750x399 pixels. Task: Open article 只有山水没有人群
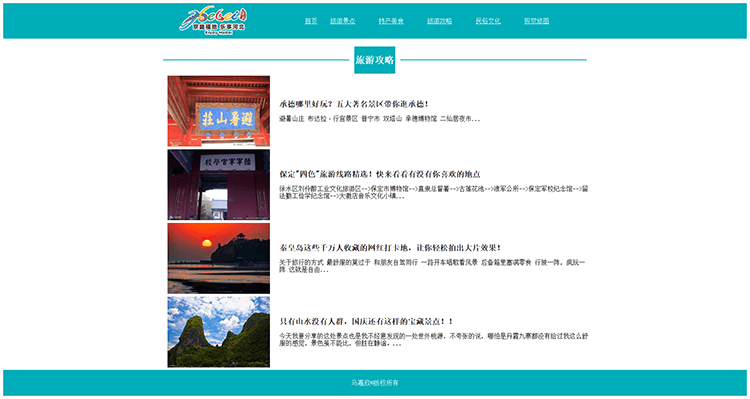[366, 321]
